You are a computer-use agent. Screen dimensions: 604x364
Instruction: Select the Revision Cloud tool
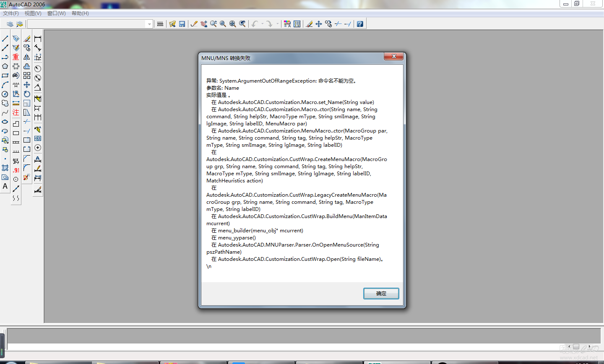click(5, 103)
